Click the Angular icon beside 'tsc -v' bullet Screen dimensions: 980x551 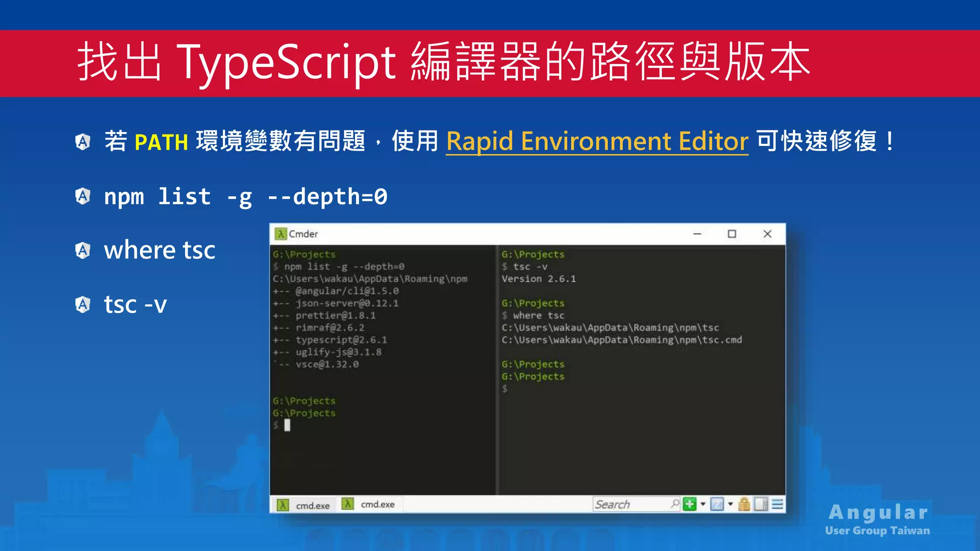(83, 305)
